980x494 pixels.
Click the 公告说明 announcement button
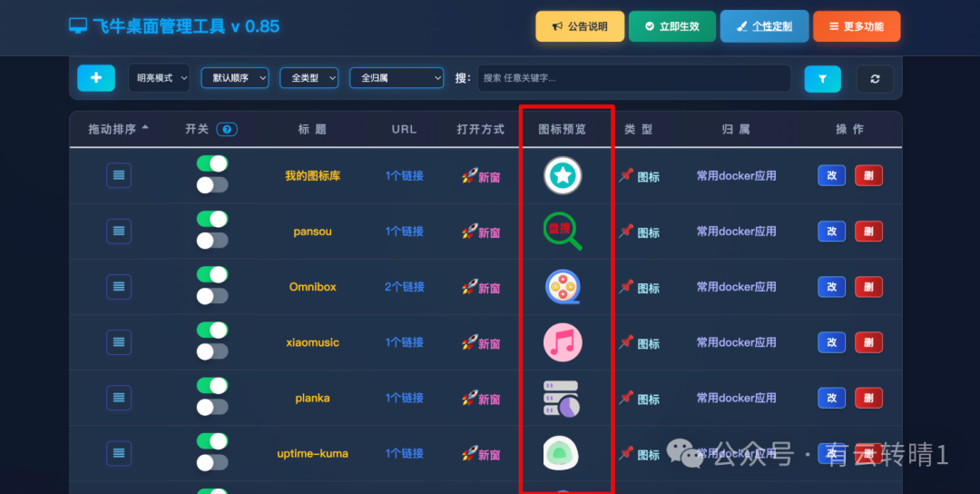[x=580, y=26]
